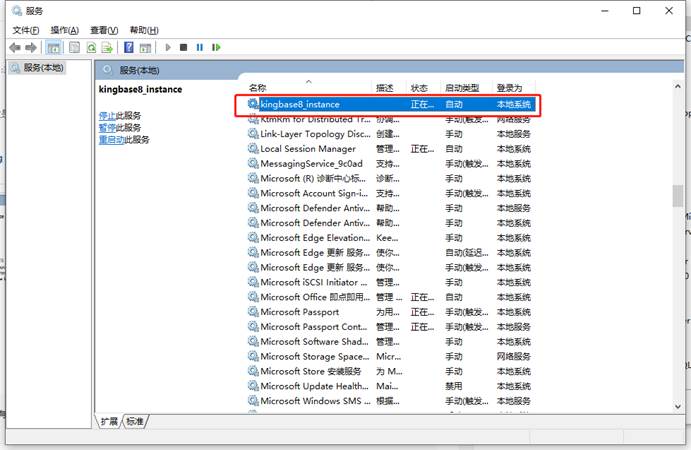
Task: Click the 暂停 service link
Action: tap(107, 128)
